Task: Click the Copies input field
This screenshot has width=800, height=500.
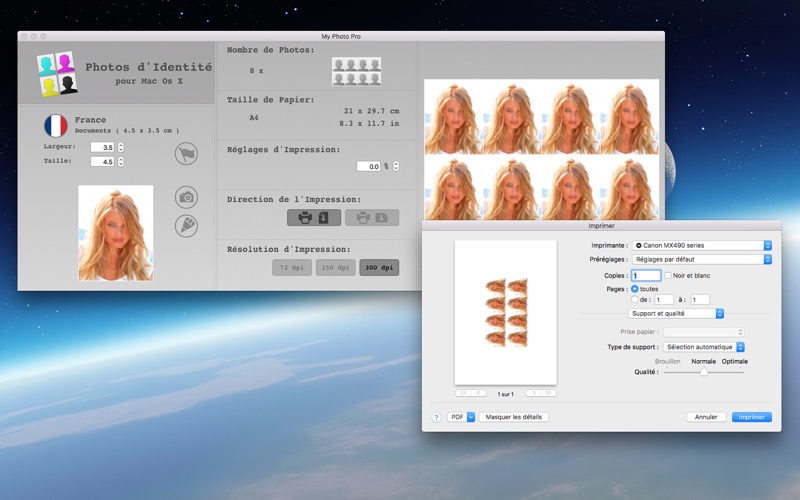Action: click(646, 275)
